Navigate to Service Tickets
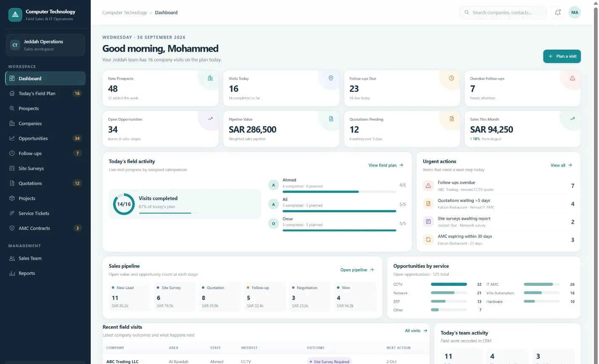Viewport: 599px width, 364px height. [x=45, y=214]
